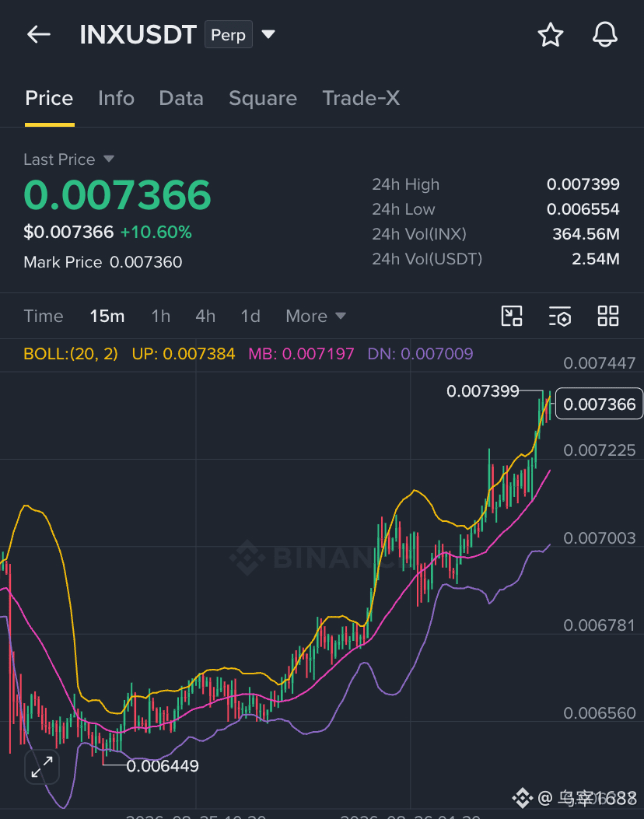Open the INXUSDT pair selector arrow
644x819 pixels.
click(268, 34)
